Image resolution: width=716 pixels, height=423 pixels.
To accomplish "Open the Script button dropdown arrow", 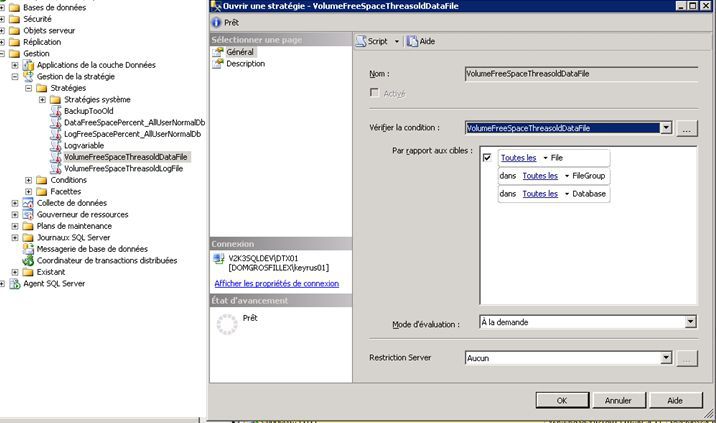I will point(397,42).
